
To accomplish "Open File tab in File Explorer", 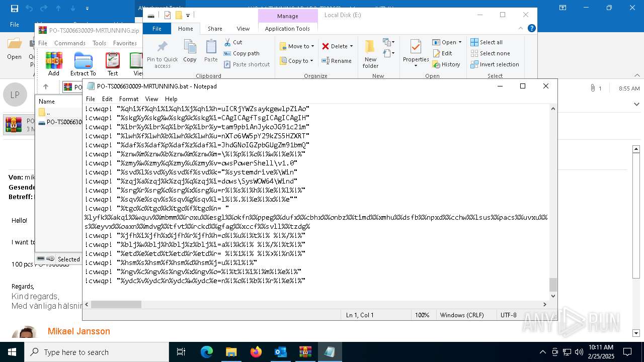I will point(157,29).
